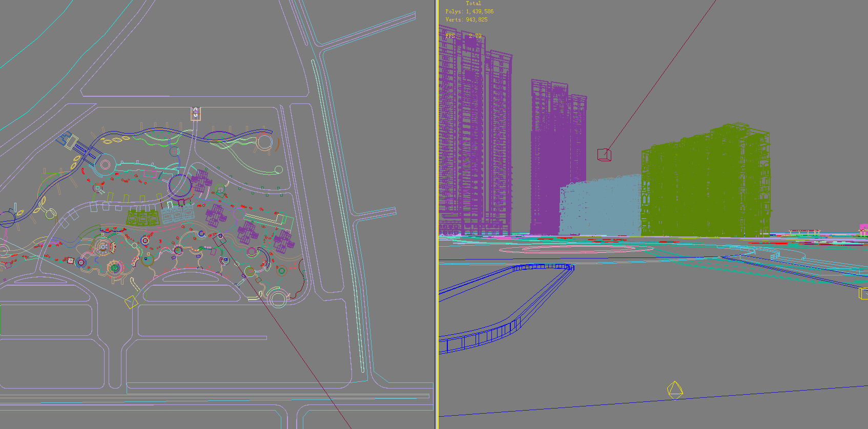Screen dimensions: 868x429
Task: Select the blue-grey low-rise building in perspective view
Action: click(x=600, y=206)
